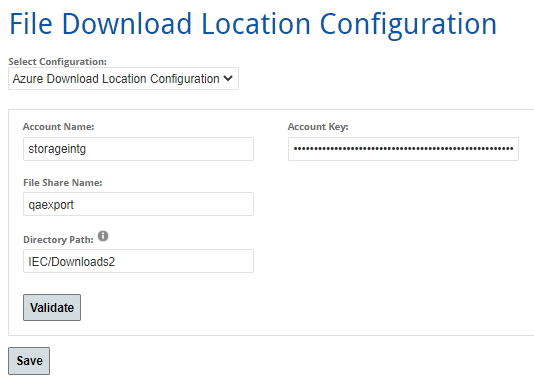Open the Select Configuration dropdown
Screen dimensions: 534x384
pyautogui.click(x=123, y=79)
